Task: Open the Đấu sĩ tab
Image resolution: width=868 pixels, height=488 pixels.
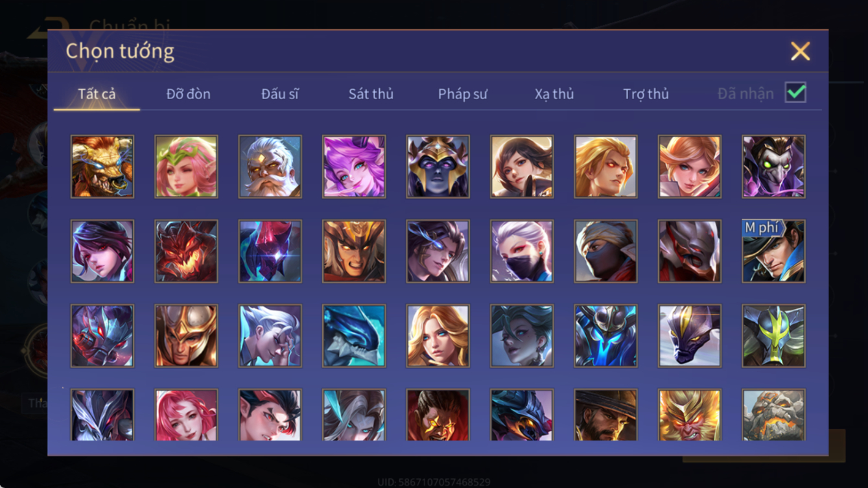Action: [279, 94]
